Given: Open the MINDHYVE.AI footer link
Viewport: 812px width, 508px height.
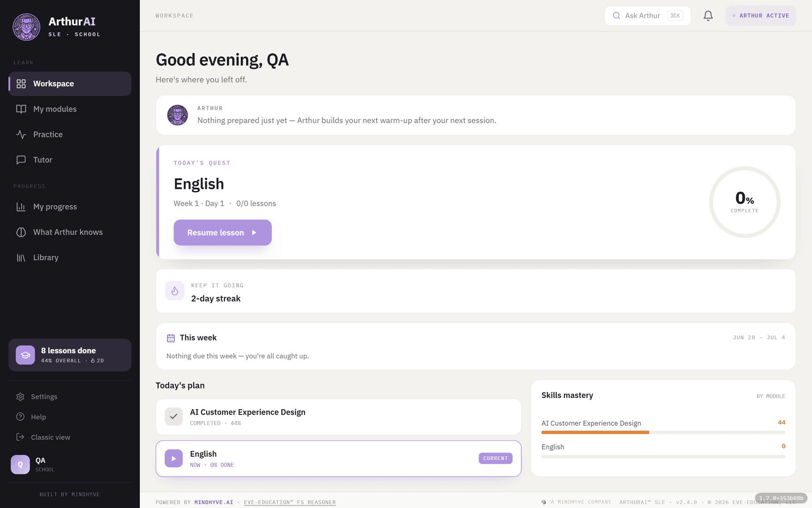Looking at the screenshot, I should click(214, 502).
